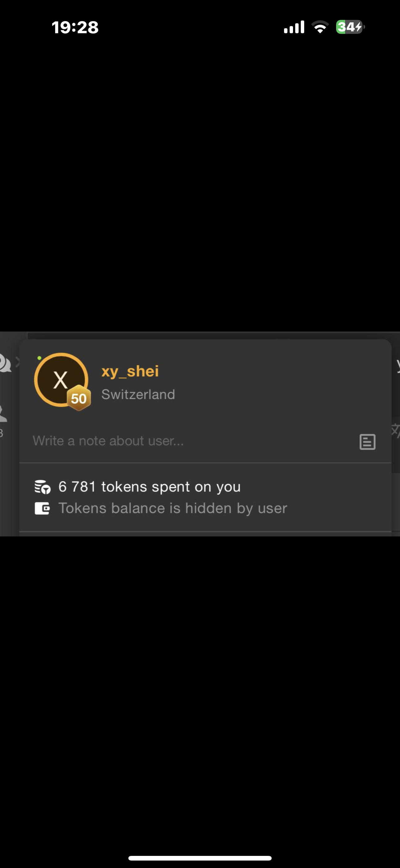
Task: Tap the round X avatar of xy_shei
Action: point(61,380)
